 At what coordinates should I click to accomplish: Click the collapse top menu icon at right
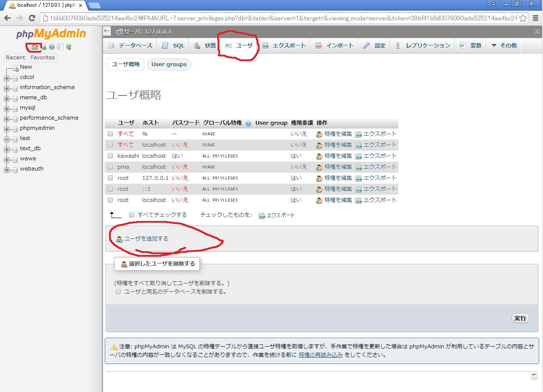[x=537, y=32]
